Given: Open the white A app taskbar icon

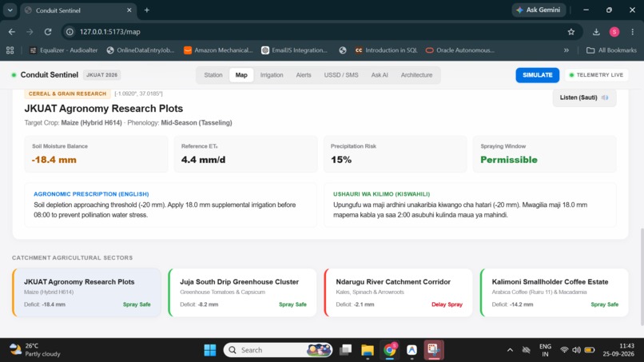Looking at the screenshot, I should point(411,350).
